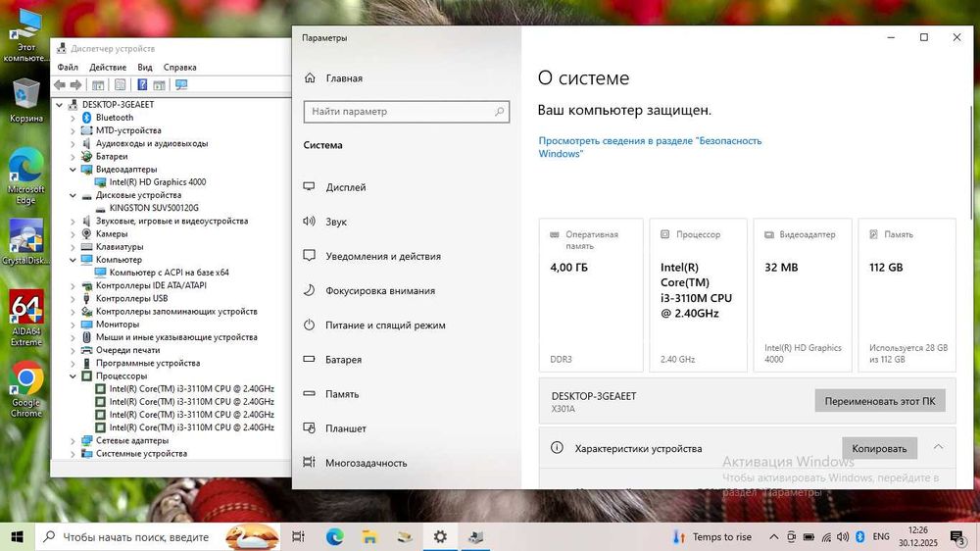Click the Оперативная память info card
Viewport: 980px width, 551px height.
pos(591,295)
